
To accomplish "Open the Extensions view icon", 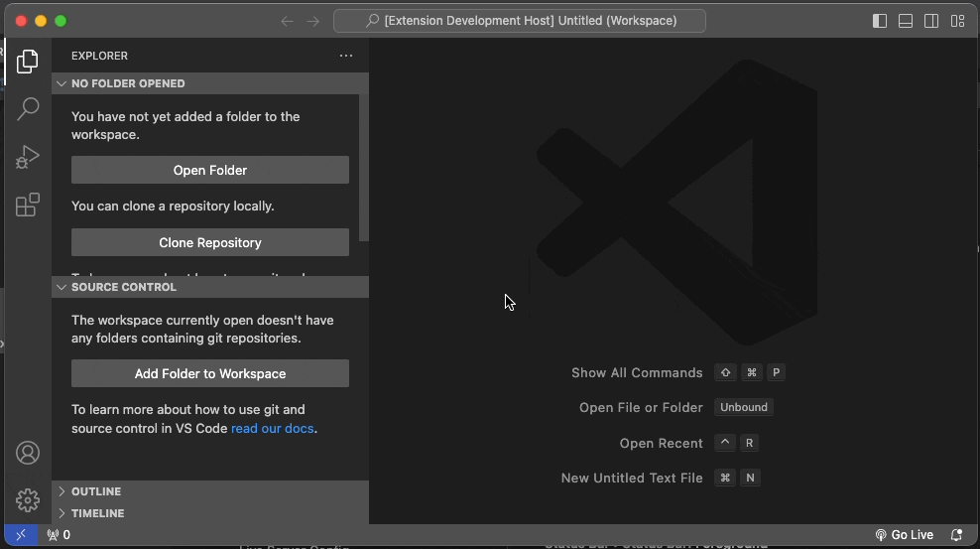I will (x=28, y=205).
